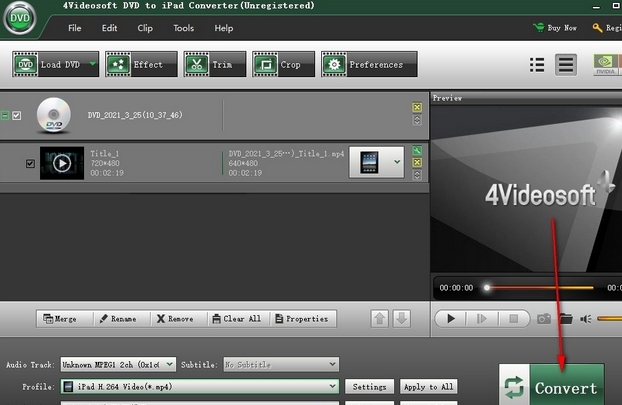Screen dimensions: 622x405
Task: Click the Properties button
Action: 302,319
